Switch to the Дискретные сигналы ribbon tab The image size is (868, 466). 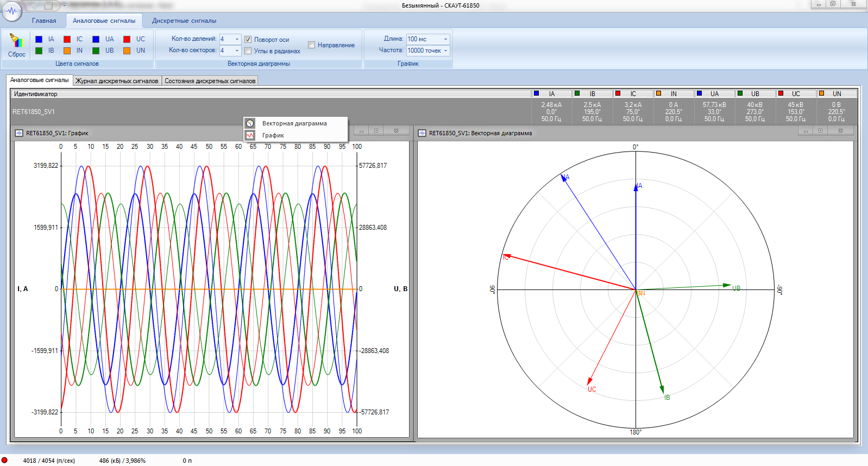pos(184,21)
